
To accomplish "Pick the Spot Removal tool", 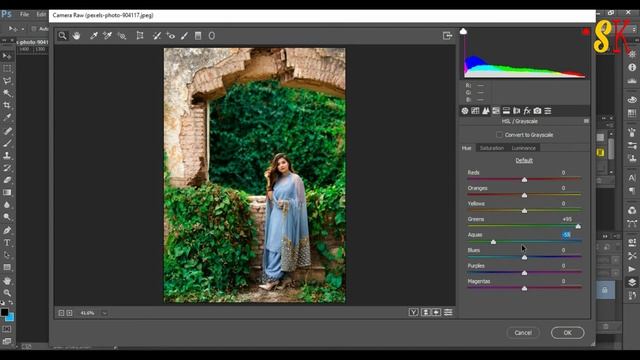I will pyautogui.click(x=157, y=36).
